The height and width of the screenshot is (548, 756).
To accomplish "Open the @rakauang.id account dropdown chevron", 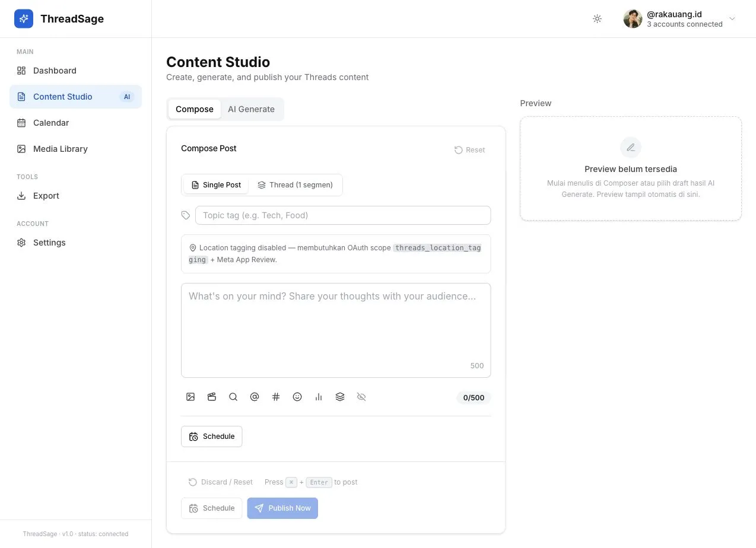I will point(732,19).
